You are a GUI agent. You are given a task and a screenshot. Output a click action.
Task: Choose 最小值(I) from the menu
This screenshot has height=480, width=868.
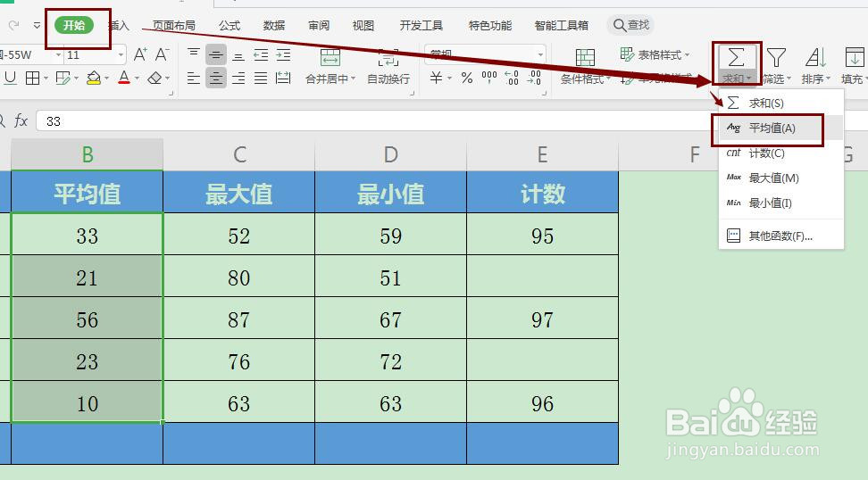coord(780,203)
